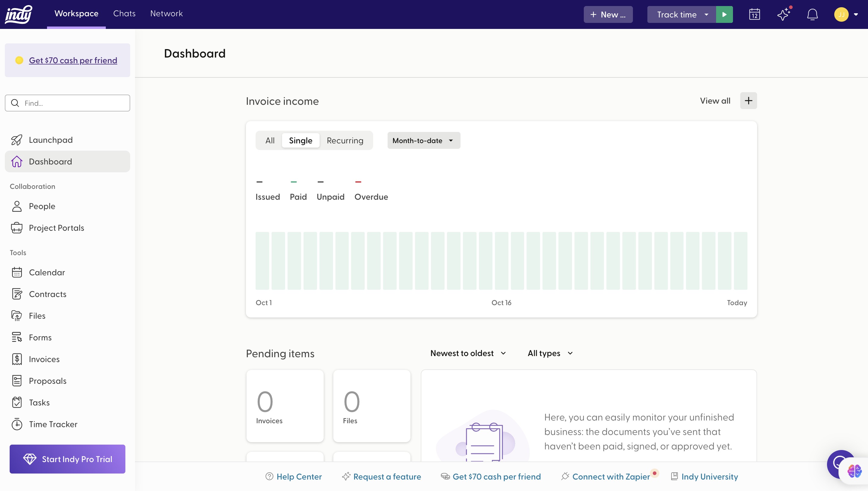Switch invoice filter to All

pyautogui.click(x=270, y=141)
